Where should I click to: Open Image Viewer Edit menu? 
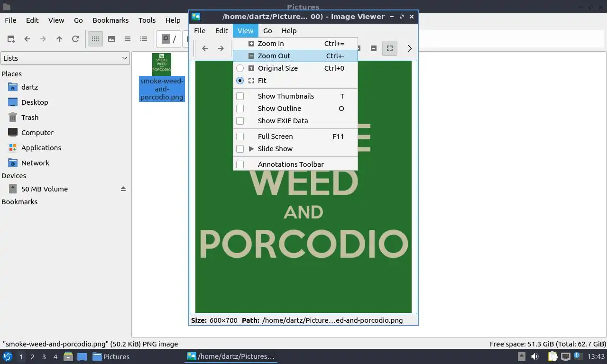[x=221, y=31]
